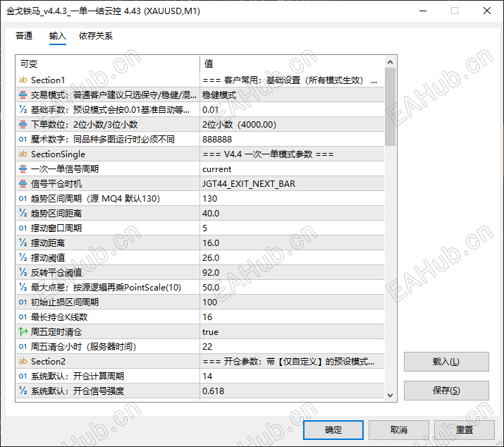Click the 01 icon beside 魔术数字

point(23,139)
